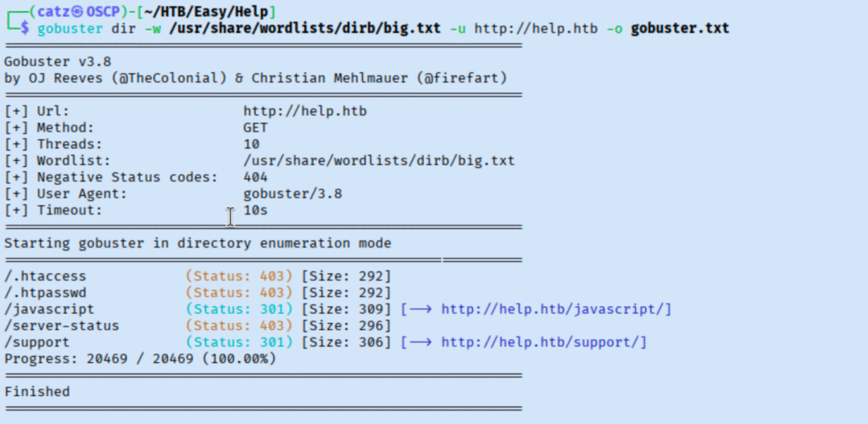Click the gobuster/3.8 User Agent value
This screenshot has width=868, height=424.
pos(292,194)
